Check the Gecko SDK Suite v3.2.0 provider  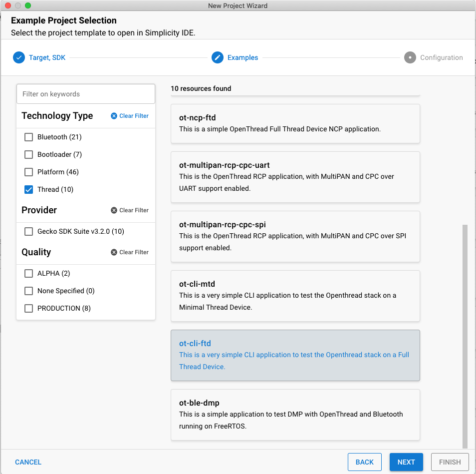tap(28, 231)
